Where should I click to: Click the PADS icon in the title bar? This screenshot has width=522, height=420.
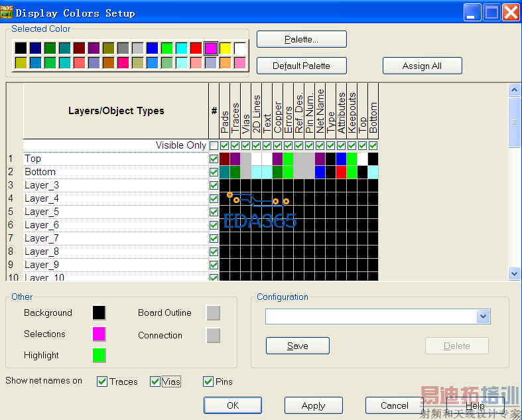[7, 12]
